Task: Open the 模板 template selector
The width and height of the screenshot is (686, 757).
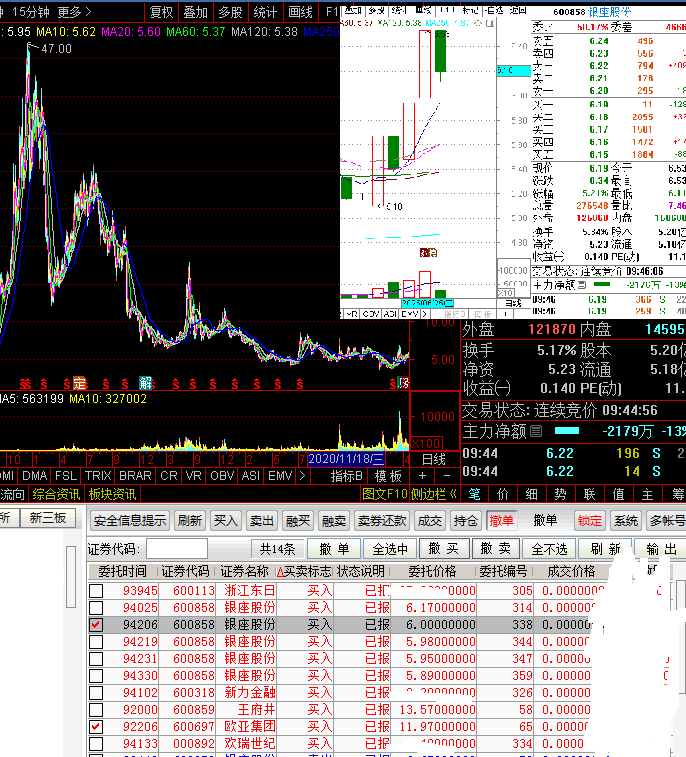Action: point(388,476)
